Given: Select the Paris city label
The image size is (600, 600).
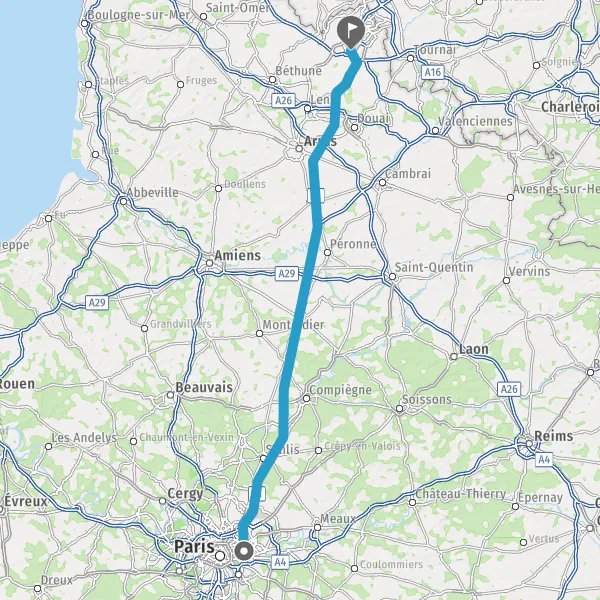Looking at the screenshot, I should coord(194,546).
